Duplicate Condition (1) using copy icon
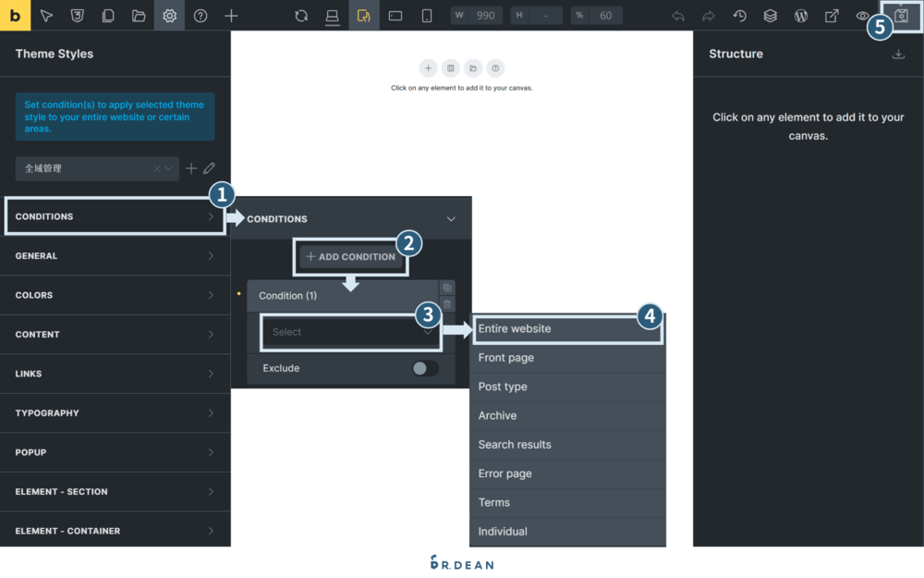Screen dimensions: 924x578 447,288
